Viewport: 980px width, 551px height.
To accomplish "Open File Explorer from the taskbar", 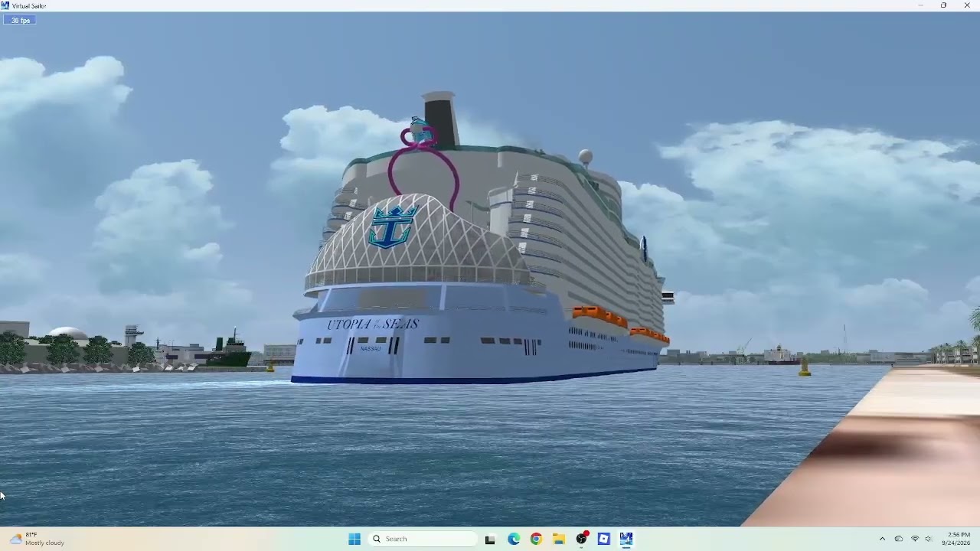I will pyautogui.click(x=559, y=539).
